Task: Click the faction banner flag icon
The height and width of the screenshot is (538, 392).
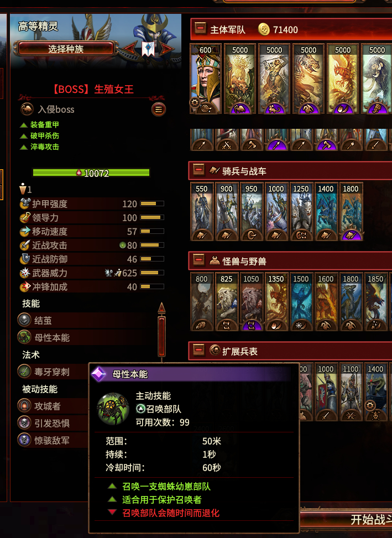Action: tap(148, 49)
